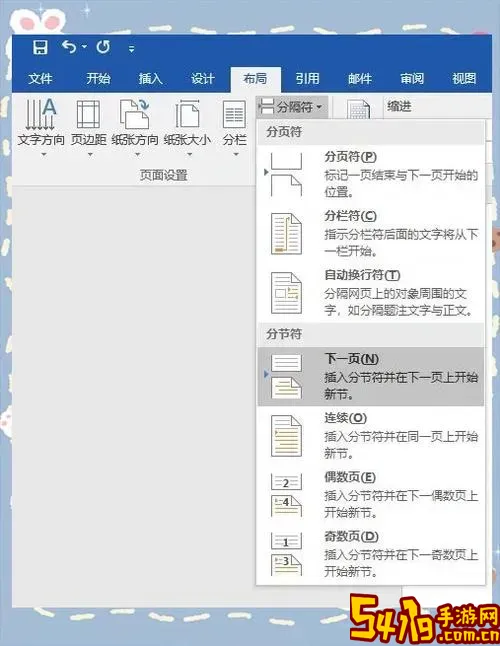Click the 页面设置 group label
Image resolution: width=500 pixels, height=646 pixels.
click(164, 175)
